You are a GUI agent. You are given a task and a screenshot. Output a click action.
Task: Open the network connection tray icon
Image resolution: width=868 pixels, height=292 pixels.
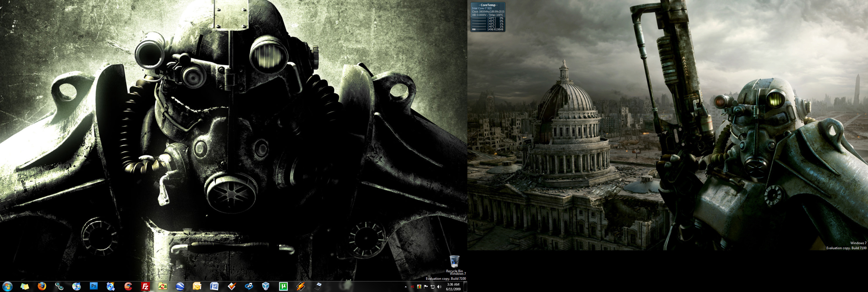[433, 287]
